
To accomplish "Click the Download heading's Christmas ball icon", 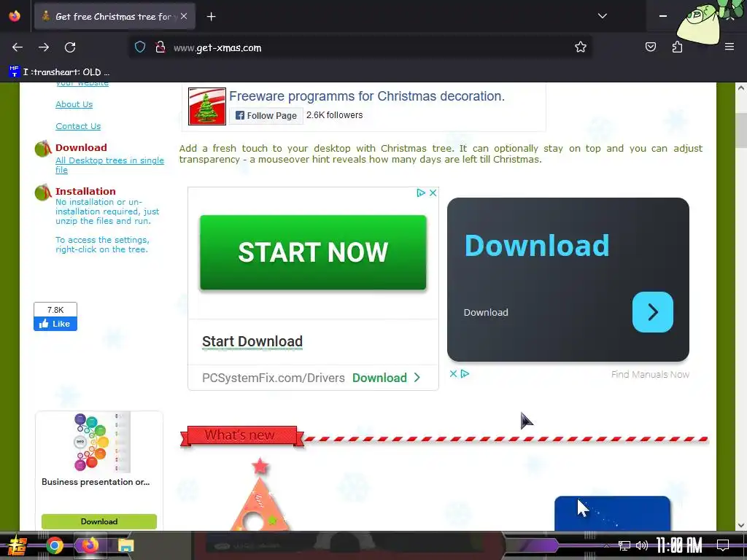I will click(x=43, y=149).
